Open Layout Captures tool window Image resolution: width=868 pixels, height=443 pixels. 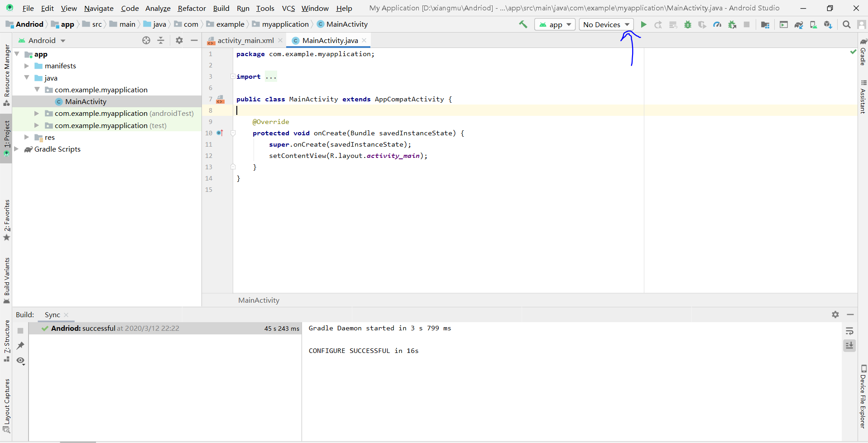coord(6,405)
